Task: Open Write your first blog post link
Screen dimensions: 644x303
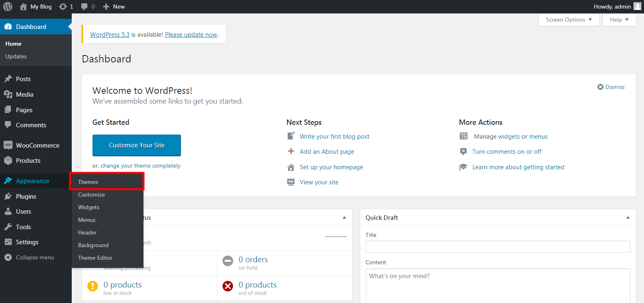Action: click(x=335, y=137)
